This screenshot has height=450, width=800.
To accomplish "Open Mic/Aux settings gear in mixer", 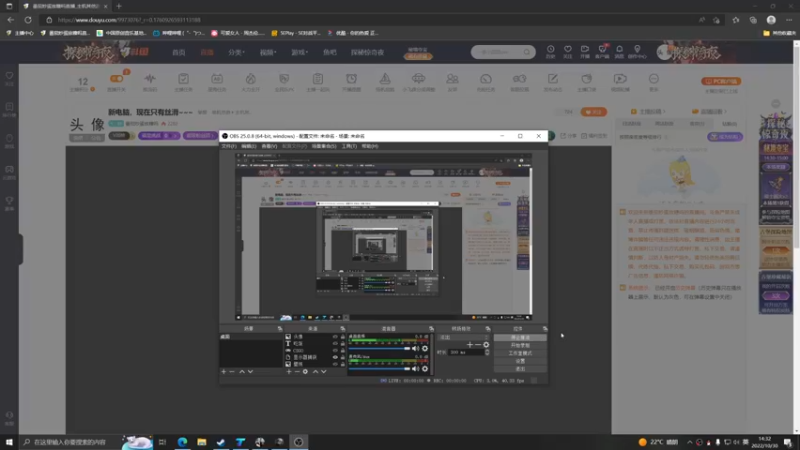I will [424, 368].
